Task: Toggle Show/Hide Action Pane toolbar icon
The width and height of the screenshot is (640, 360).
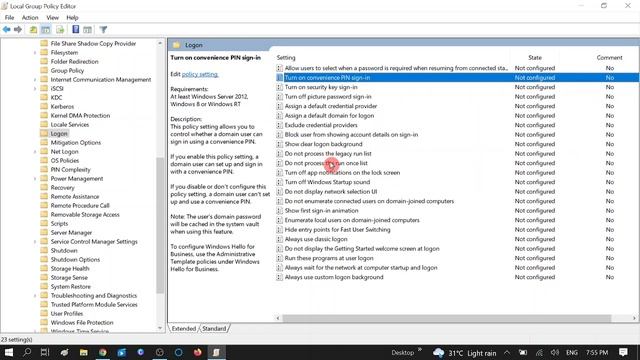Action: (x=87, y=29)
